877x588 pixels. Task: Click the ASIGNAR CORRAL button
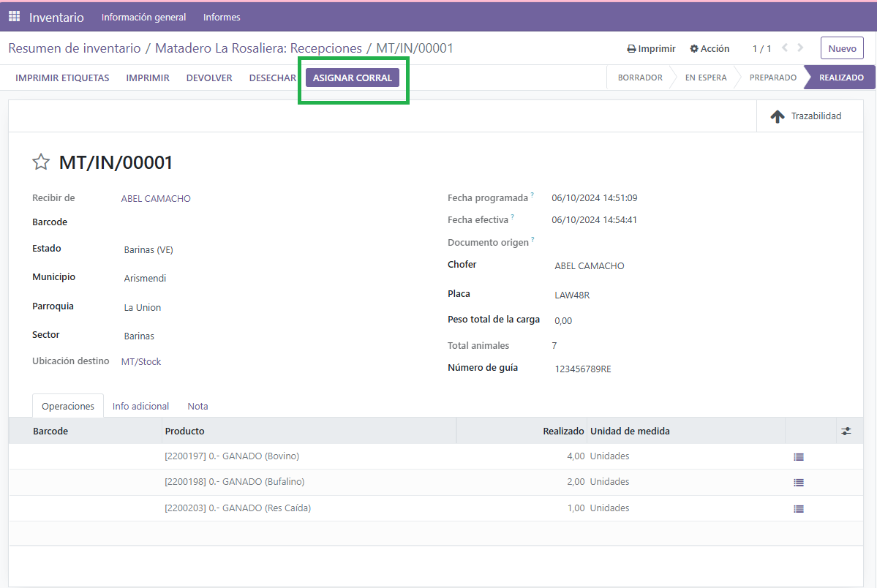click(353, 78)
